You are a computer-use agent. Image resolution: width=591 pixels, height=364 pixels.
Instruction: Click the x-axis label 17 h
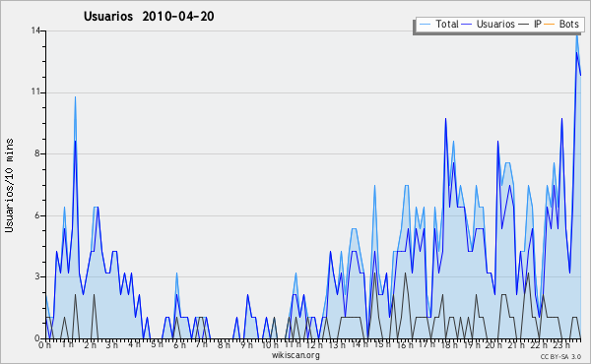coord(427,344)
